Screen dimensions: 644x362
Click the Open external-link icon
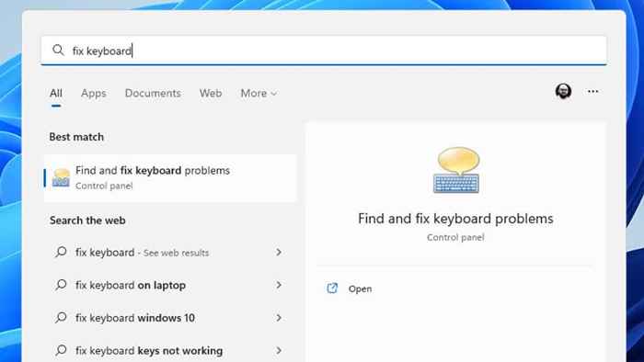click(x=332, y=288)
